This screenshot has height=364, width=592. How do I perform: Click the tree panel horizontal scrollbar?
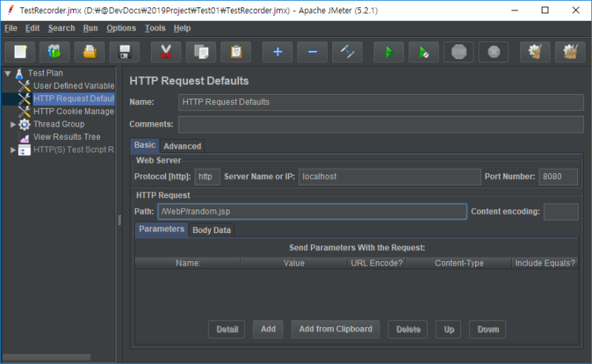tap(47, 357)
